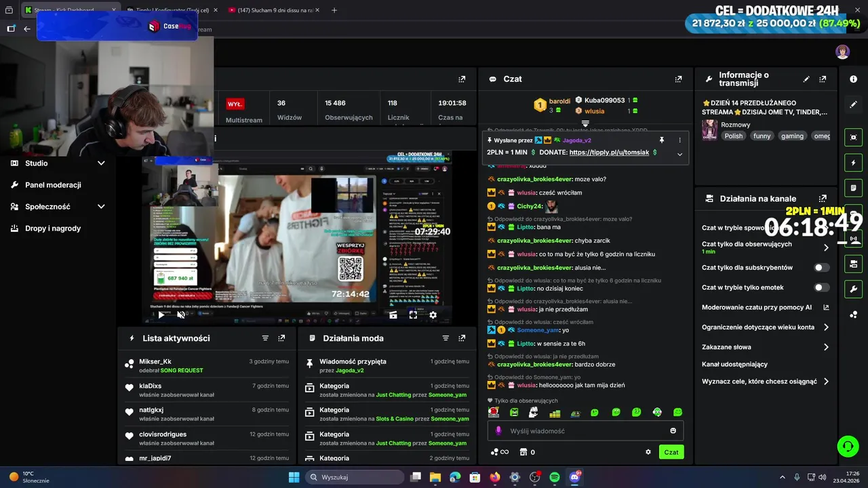The image size is (868, 488).
Task: Open stream preview settings gear
Action: pos(433,314)
